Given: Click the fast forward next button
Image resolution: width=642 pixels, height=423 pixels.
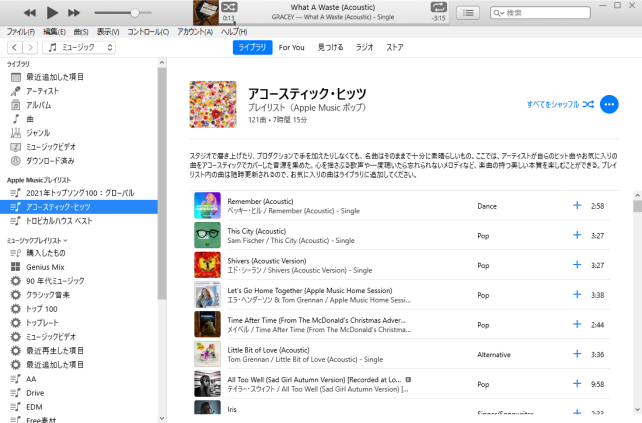Looking at the screenshot, I should coord(74,13).
